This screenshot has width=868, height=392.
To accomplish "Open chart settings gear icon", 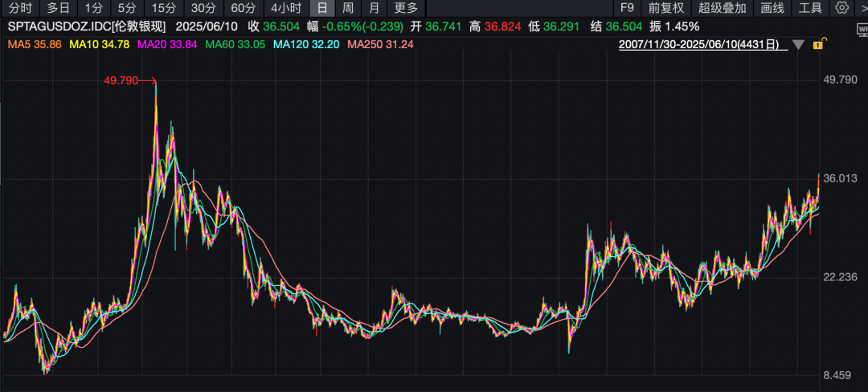I will pos(841,8).
